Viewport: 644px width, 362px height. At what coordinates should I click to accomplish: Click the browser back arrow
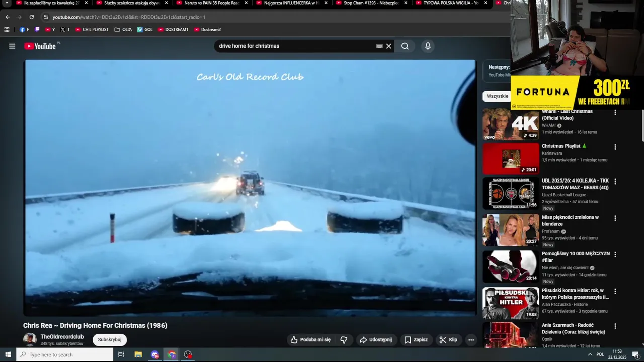pos(7,17)
